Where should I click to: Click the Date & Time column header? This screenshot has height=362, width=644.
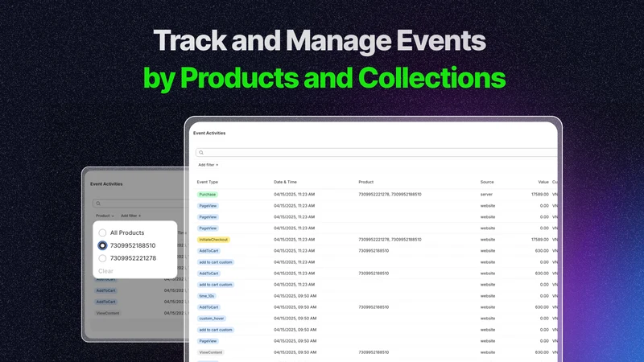tap(285, 182)
